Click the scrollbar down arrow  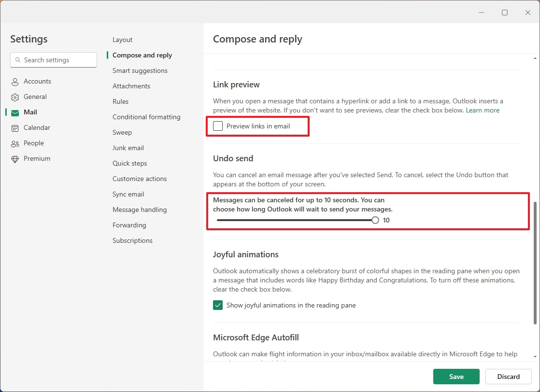[x=535, y=357]
